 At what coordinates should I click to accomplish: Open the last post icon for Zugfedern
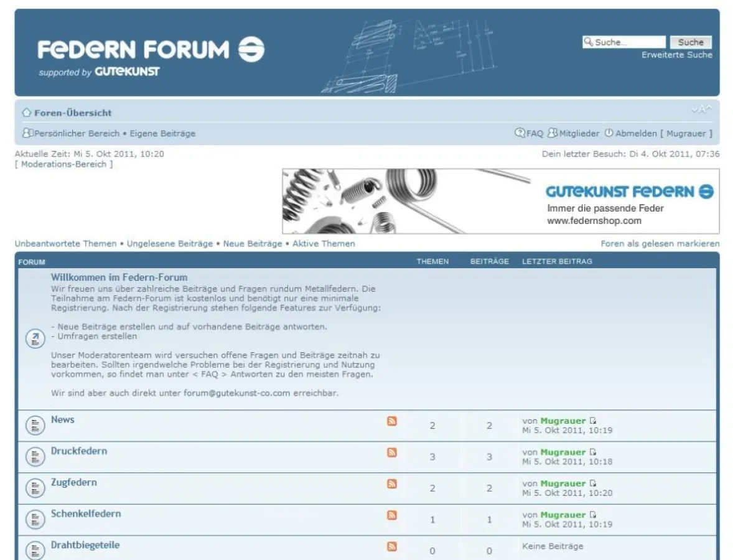(x=593, y=483)
